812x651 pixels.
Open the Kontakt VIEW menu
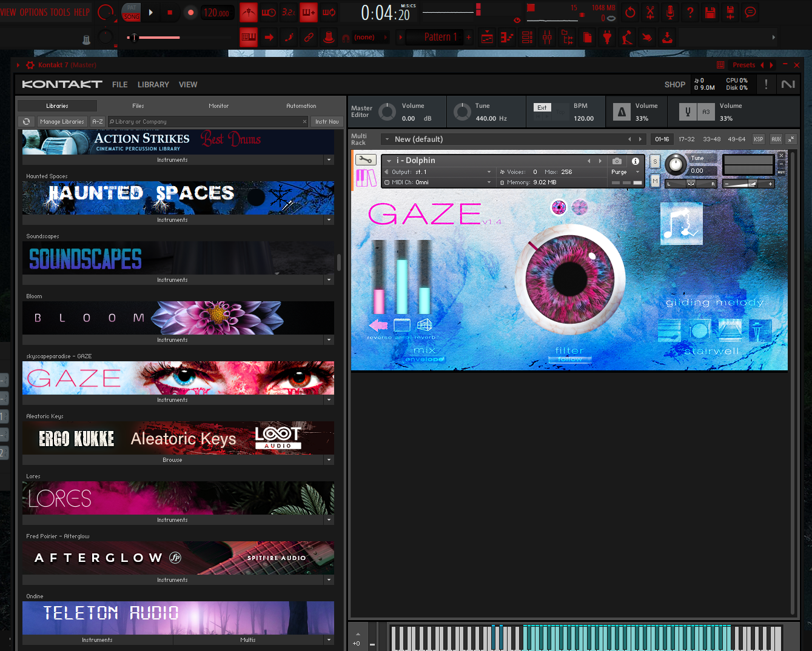pyautogui.click(x=188, y=85)
